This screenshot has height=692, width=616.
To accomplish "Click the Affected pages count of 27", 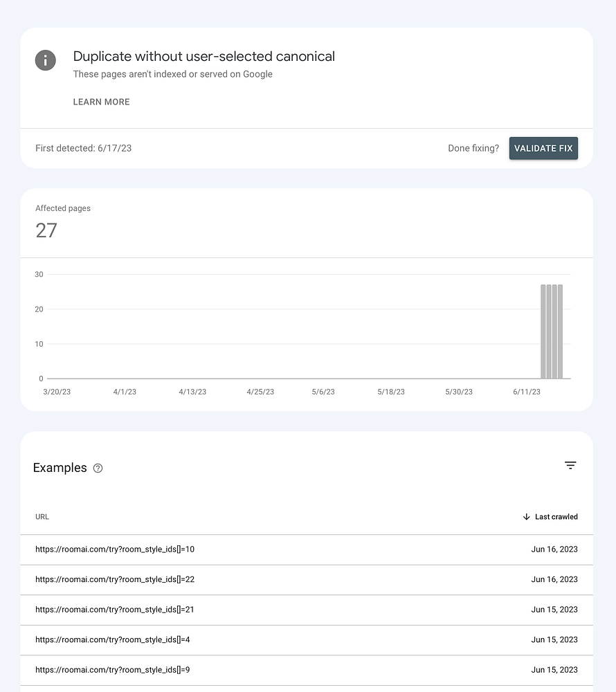I will (46, 230).
